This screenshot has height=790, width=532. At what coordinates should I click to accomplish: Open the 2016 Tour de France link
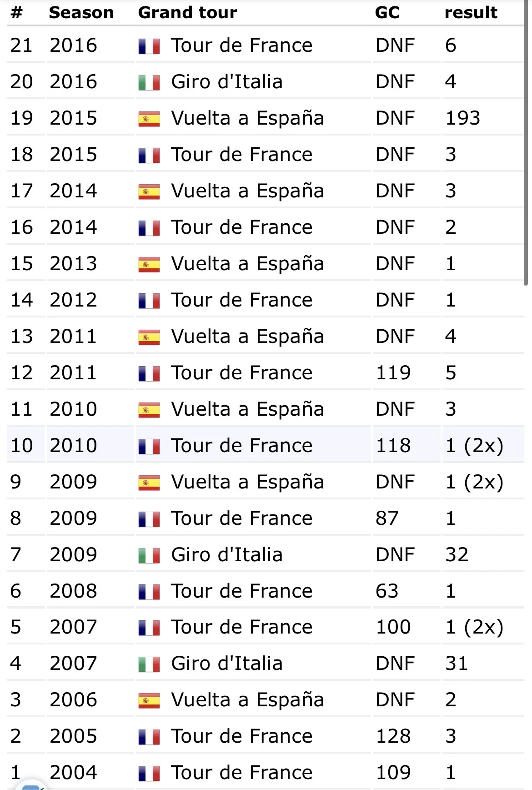pyautogui.click(x=242, y=45)
